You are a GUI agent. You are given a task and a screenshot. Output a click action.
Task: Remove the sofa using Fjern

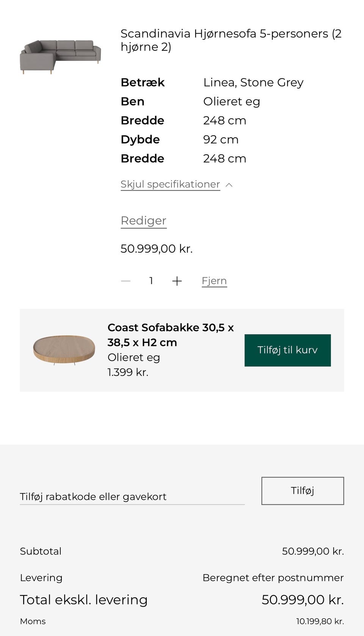(214, 281)
